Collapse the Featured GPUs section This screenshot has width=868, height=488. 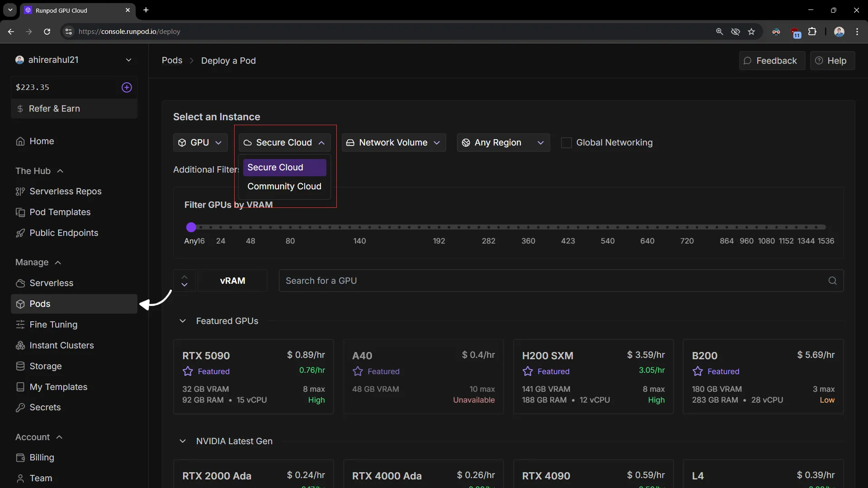click(183, 321)
